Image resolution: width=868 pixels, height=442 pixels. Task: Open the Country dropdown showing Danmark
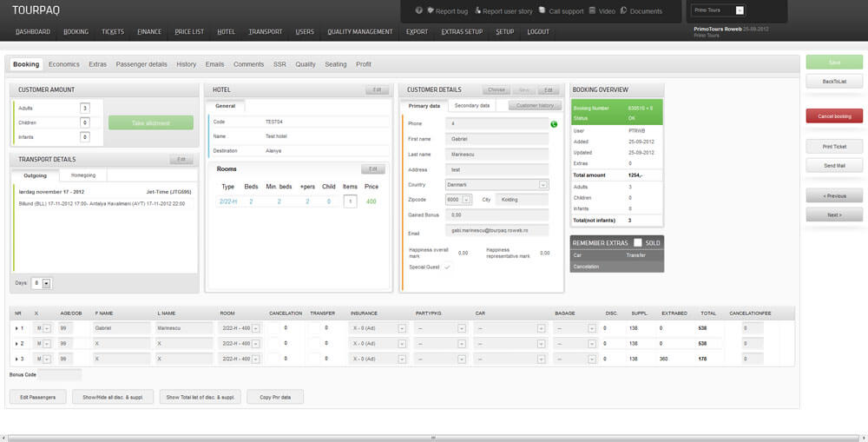tap(543, 184)
